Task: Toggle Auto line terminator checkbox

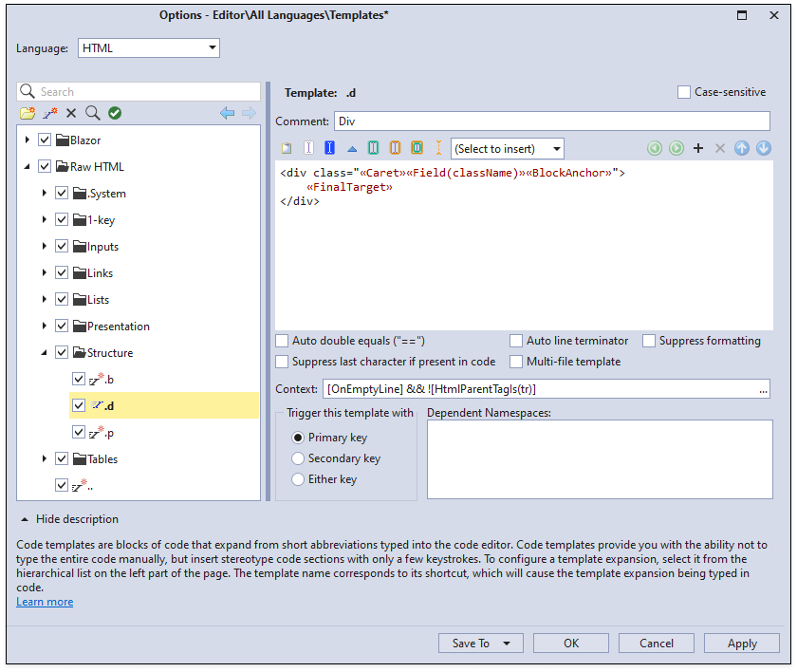Action: pos(516,341)
